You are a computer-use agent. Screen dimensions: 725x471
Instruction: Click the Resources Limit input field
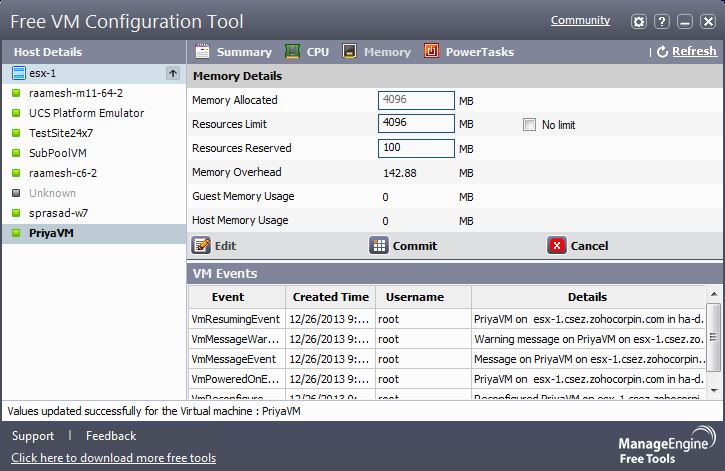click(x=416, y=123)
